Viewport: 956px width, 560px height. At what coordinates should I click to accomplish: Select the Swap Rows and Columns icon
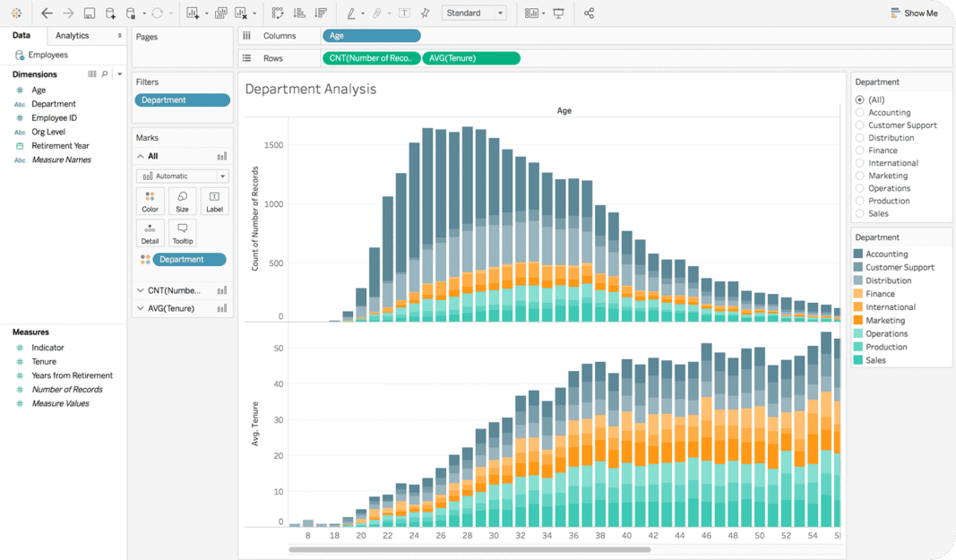pyautogui.click(x=276, y=13)
